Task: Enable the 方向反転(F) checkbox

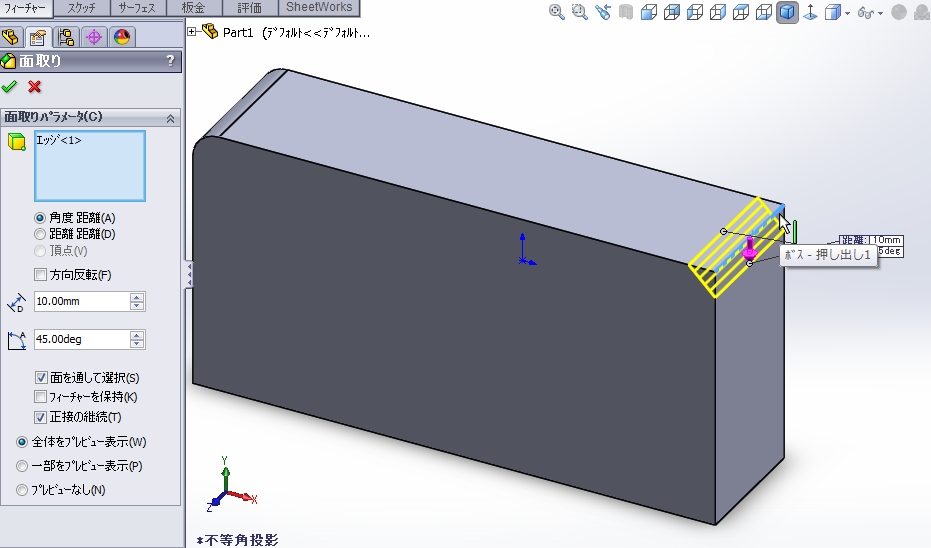Action: click(x=41, y=275)
